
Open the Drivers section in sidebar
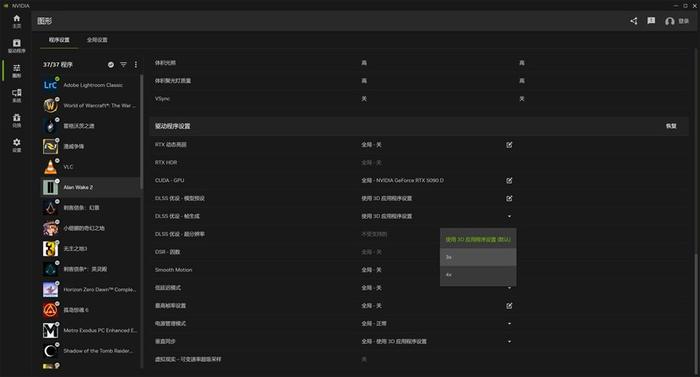point(17,46)
